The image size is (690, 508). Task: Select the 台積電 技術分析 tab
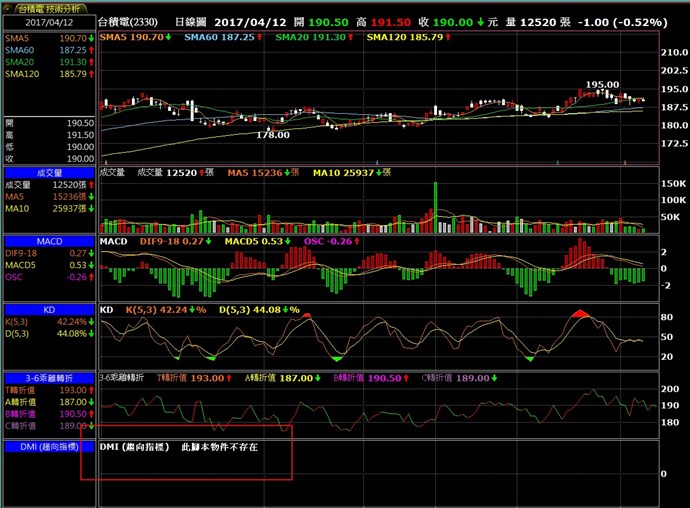coord(48,6)
